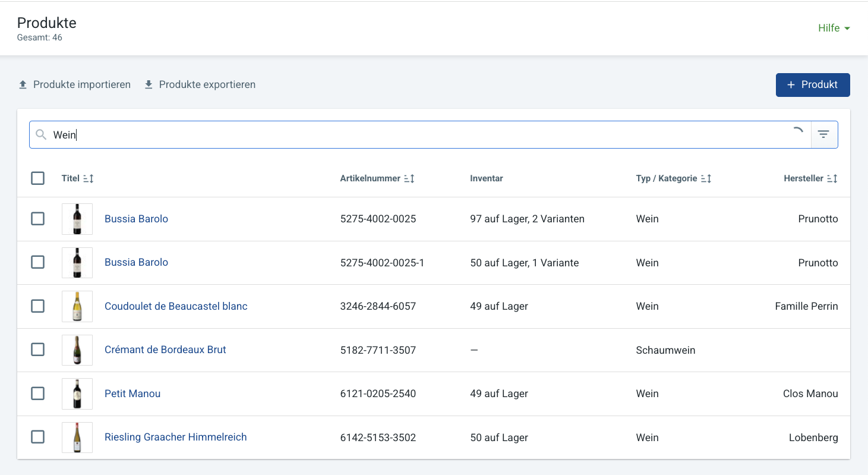Select the Petit Manou row checkbox
The image size is (868, 475).
pyautogui.click(x=37, y=394)
